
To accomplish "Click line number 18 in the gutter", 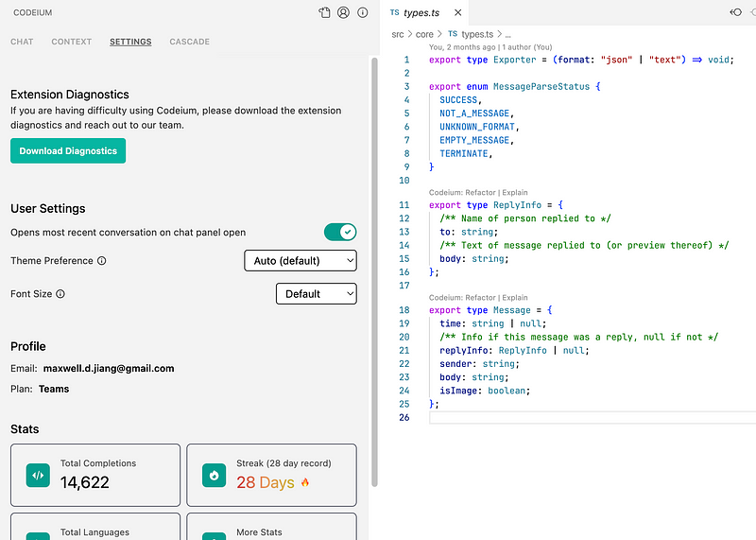I will click(404, 310).
